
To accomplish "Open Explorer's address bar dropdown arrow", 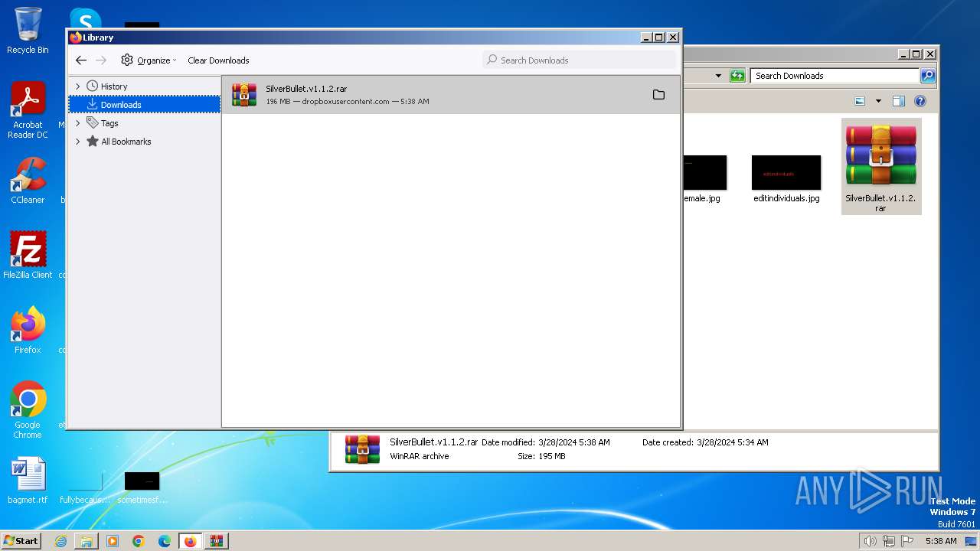I will click(718, 76).
